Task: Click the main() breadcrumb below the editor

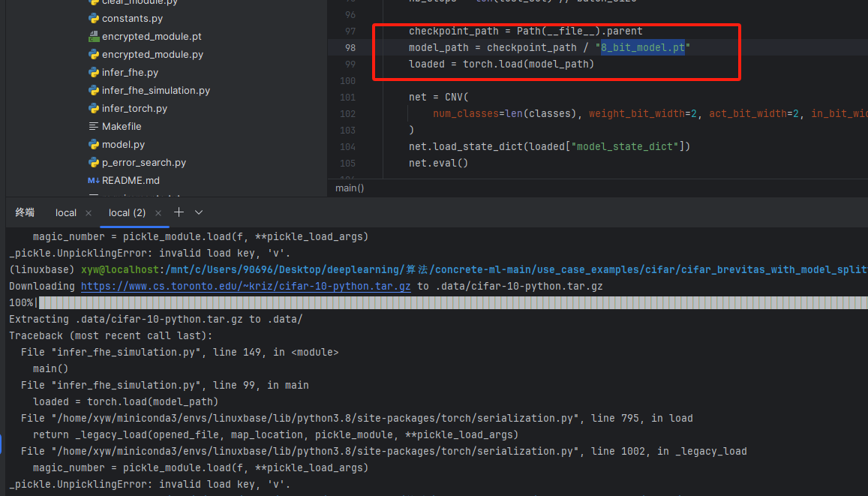Action: [x=350, y=188]
